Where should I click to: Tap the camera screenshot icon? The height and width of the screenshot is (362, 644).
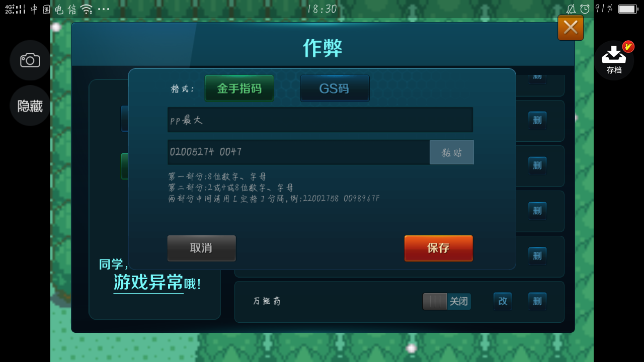(30, 60)
